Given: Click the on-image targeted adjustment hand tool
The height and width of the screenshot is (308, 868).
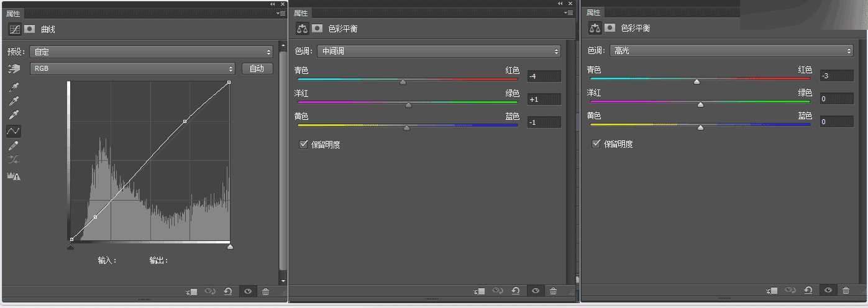Looking at the screenshot, I should (14, 68).
